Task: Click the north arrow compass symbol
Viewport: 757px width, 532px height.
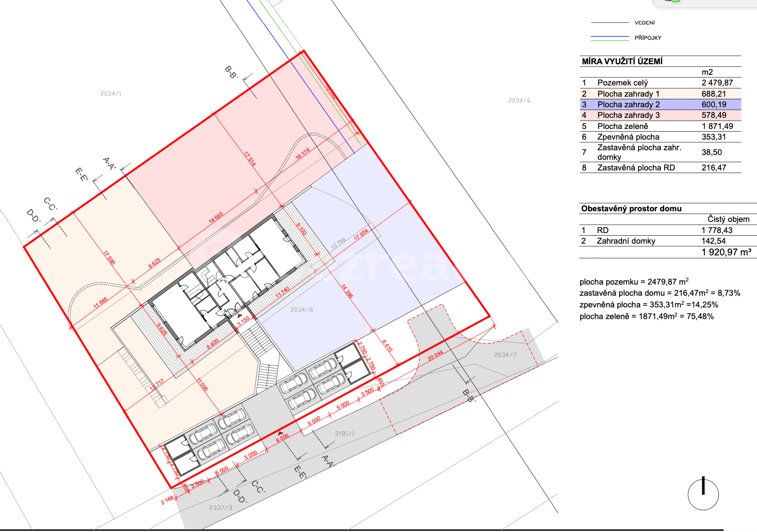Action: pos(703,494)
